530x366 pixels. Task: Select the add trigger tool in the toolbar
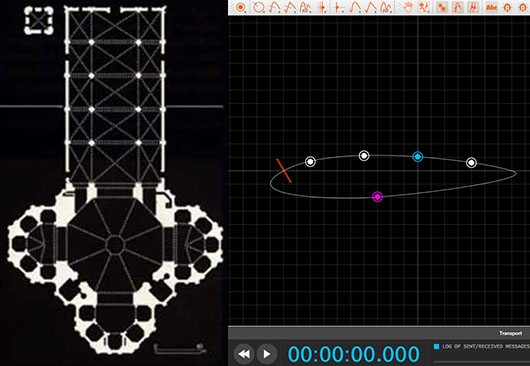click(241, 7)
